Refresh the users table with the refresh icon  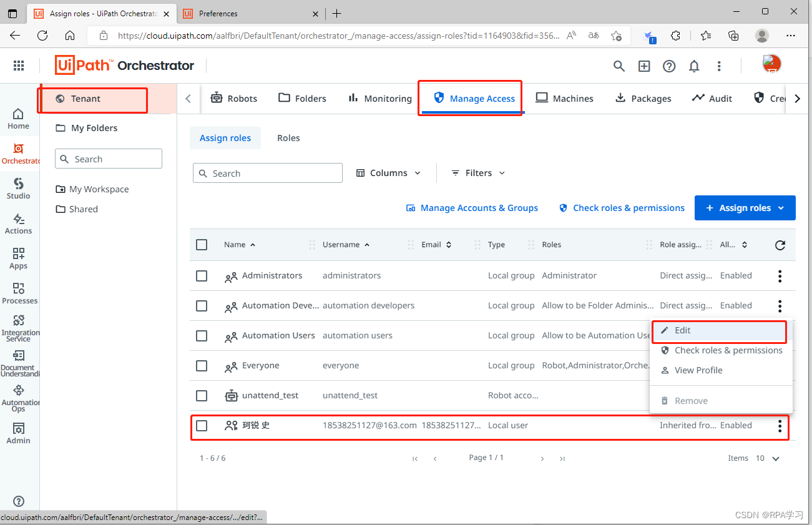point(780,245)
